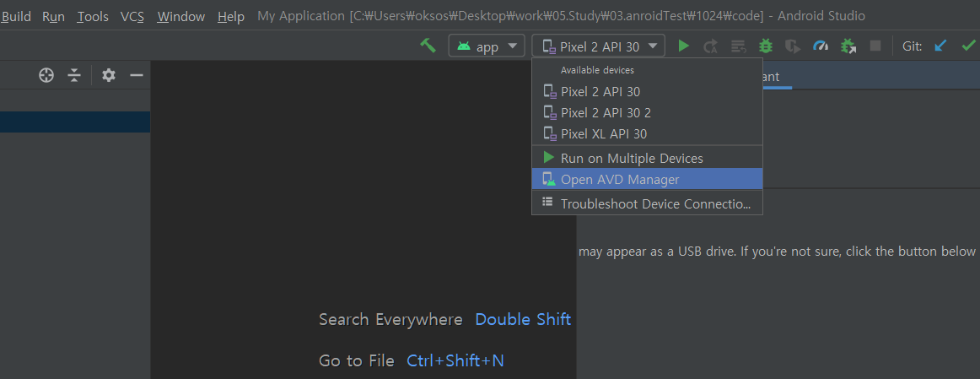The height and width of the screenshot is (379, 980).
Task: Open the Pixel 2 API 30 device selector
Action: click(x=599, y=46)
